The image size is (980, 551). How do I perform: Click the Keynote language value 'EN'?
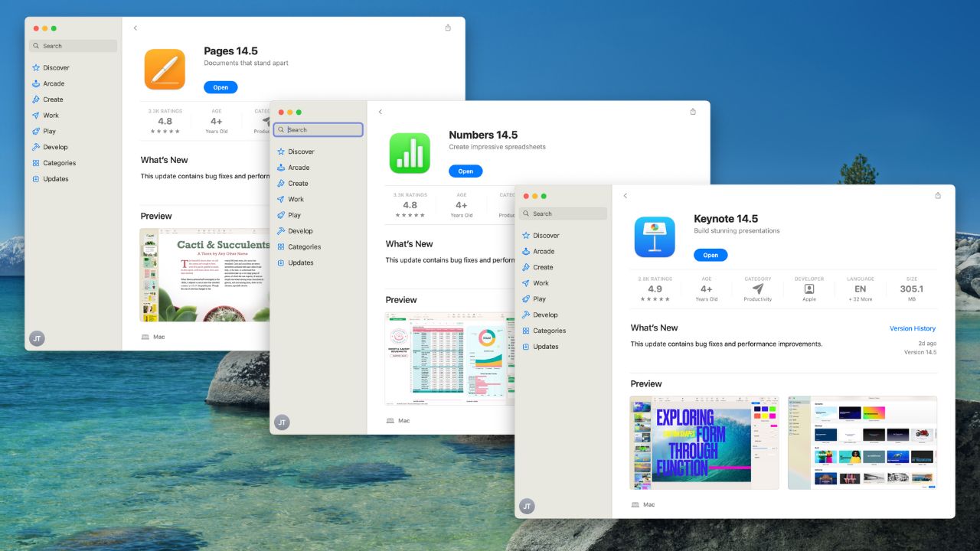coord(861,289)
